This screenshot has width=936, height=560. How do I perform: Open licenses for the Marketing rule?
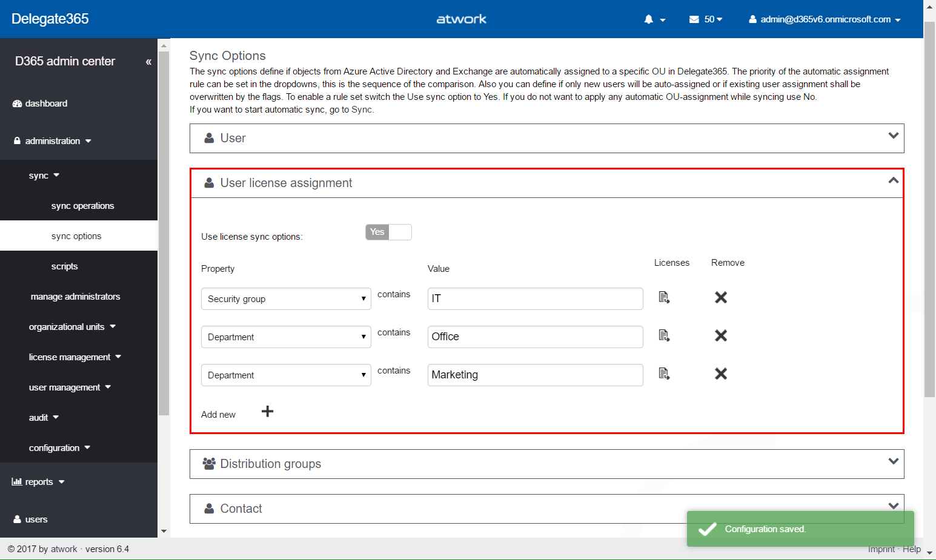coord(664,374)
